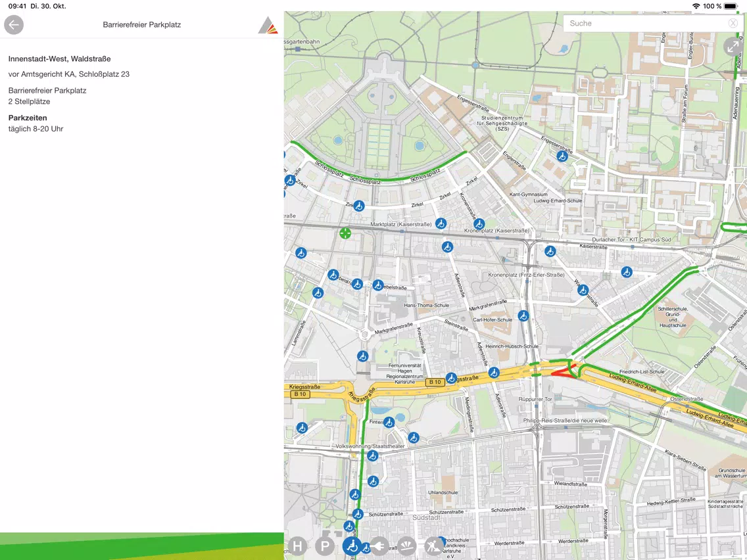Open wheelchair marker beside Finter label

[x=389, y=422]
